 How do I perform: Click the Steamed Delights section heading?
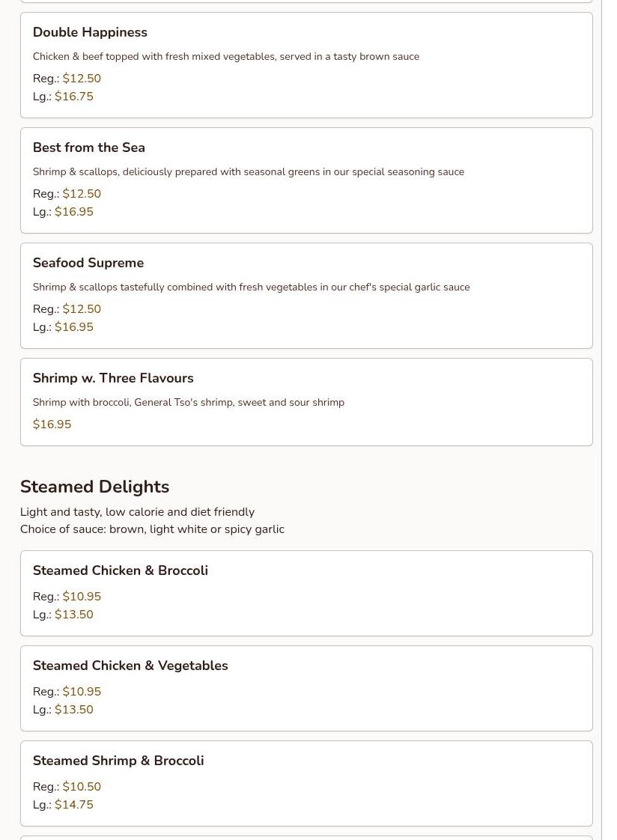[x=94, y=487]
